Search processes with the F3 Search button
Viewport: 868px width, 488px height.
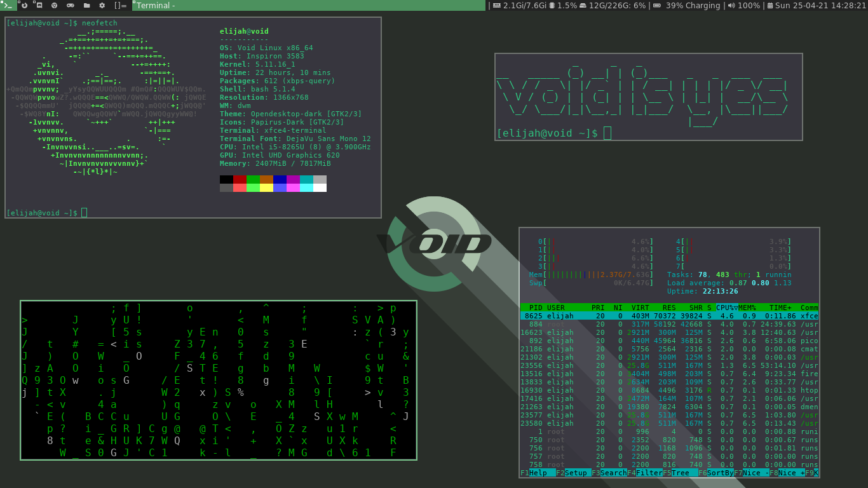[x=613, y=473]
